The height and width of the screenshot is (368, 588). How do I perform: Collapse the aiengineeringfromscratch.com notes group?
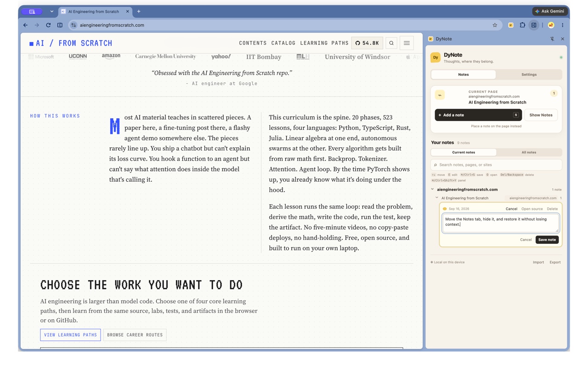[x=432, y=190]
